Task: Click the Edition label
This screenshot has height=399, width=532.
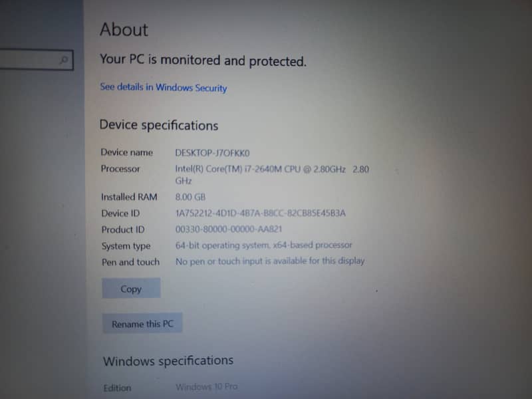Action: coord(117,388)
